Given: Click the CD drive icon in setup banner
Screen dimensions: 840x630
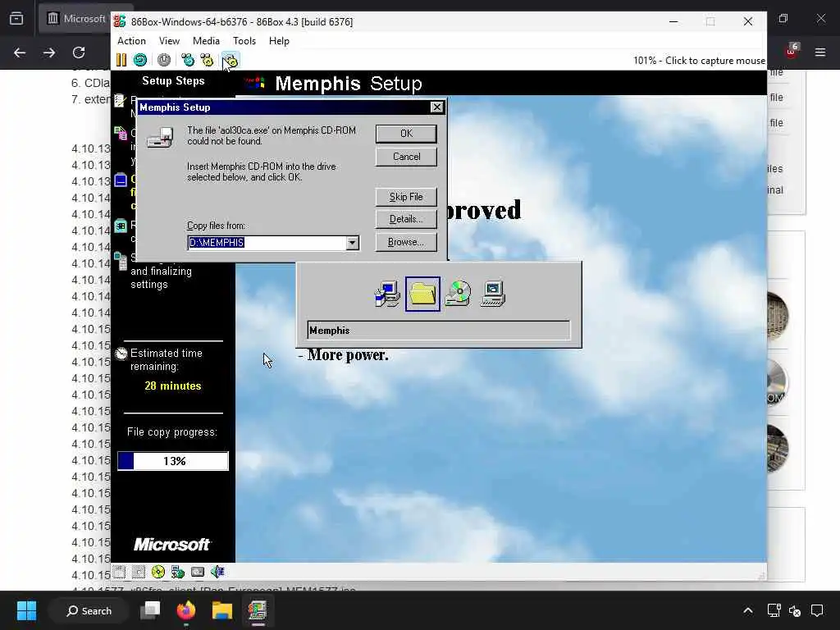Looking at the screenshot, I should pyautogui.click(x=458, y=294).
